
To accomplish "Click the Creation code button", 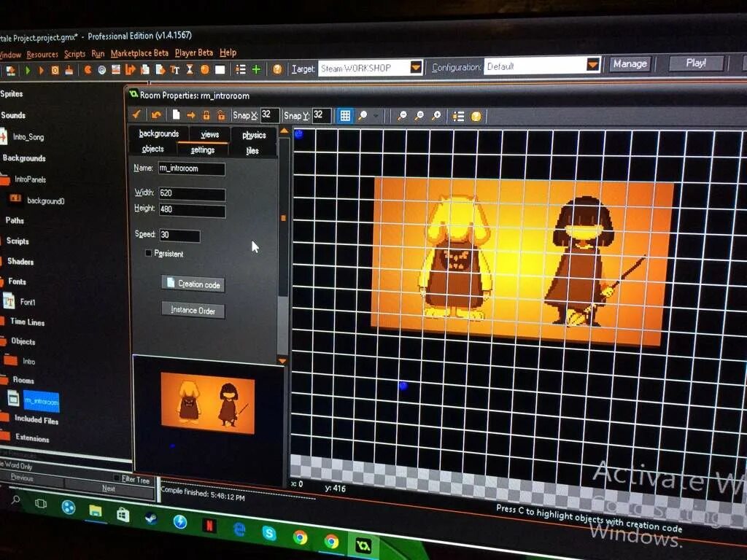I will pos(193,284).
